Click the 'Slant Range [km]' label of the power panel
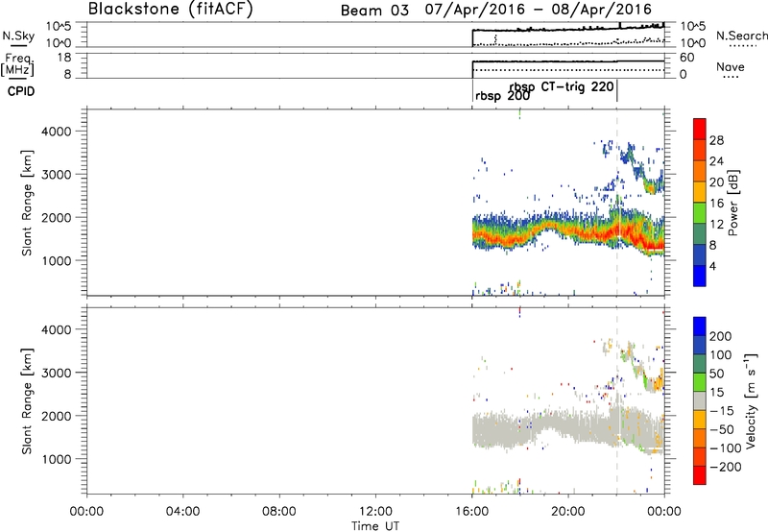The image size is (768, 532). pyautogui.click(x=27, y=203)
